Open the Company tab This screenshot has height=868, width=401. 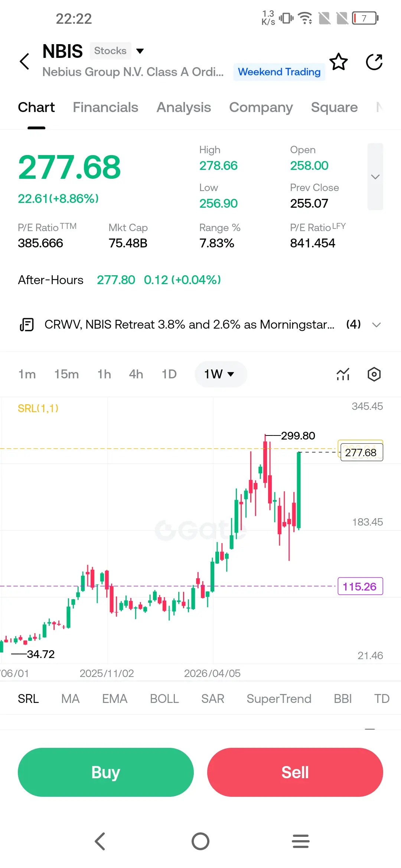pos(261,107)
